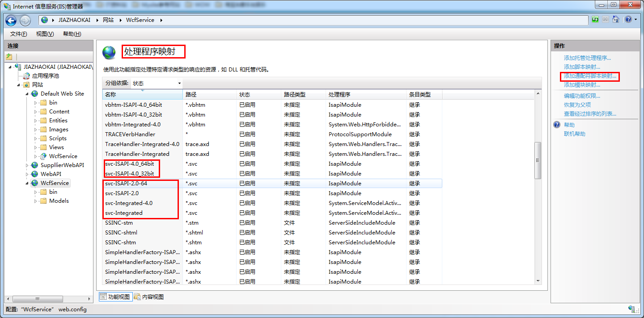644x318 pixels.
Task: Open the 分组依据 dropdown showing 状态
Action: point(156,84)
